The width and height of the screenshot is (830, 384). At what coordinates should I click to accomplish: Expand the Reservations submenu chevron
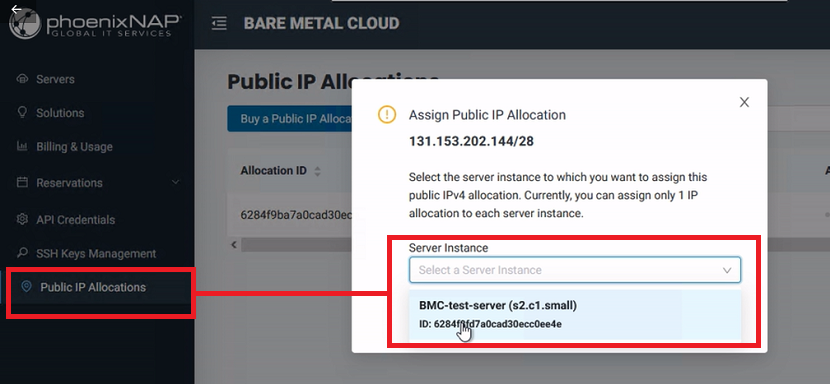click(x=176, y=182)
